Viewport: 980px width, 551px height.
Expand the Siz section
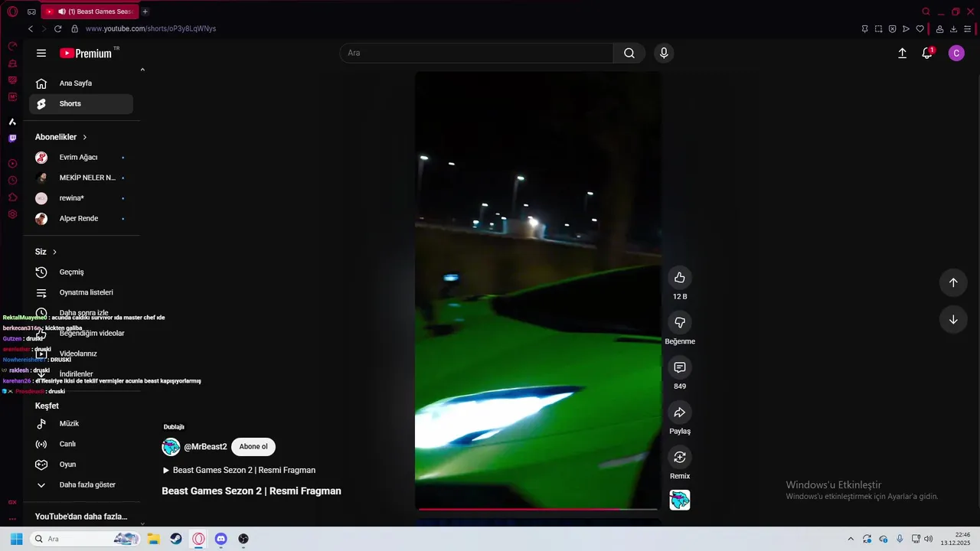(x=46, y=252)
